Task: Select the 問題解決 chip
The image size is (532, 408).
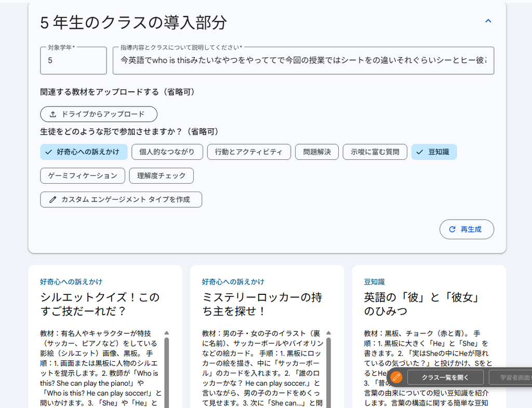Action: (x=317, y=152)
